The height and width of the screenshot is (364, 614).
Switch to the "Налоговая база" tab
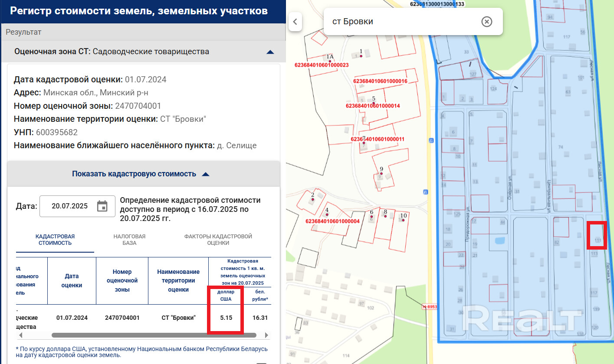pos(129,240)
